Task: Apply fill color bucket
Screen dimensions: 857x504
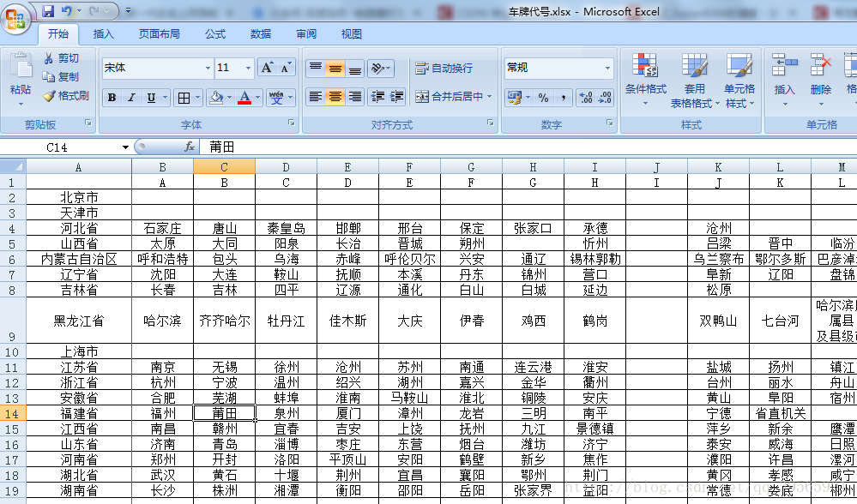Action: tap(216, 98)
